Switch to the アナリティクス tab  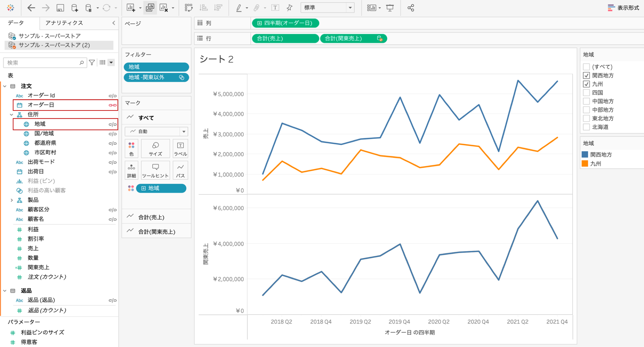64,23
